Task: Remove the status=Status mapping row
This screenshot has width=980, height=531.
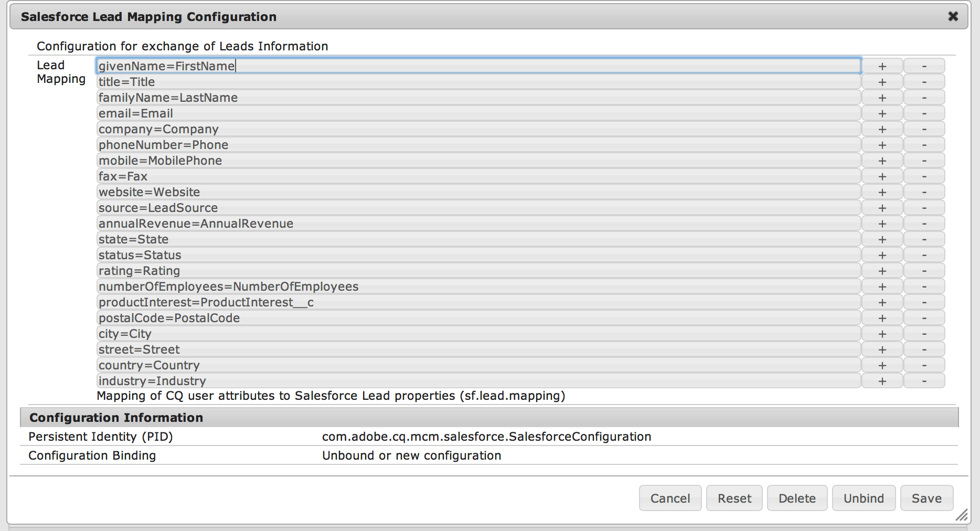Action: click(x=924, y=255)
